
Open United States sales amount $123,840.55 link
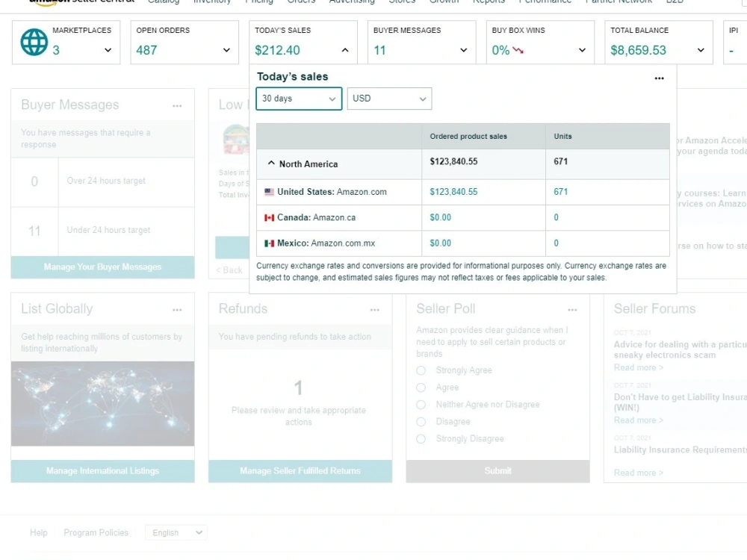tap(453, 192)
